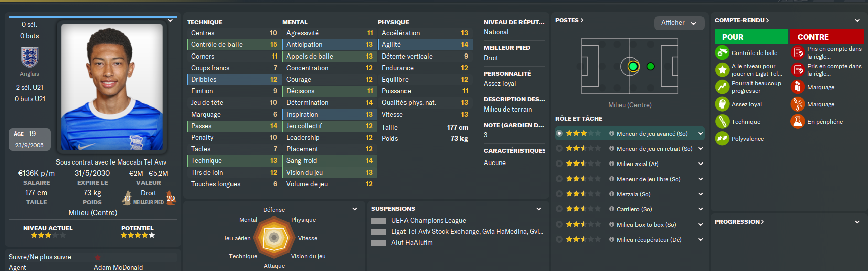Viewport: 868px width, 271px height.
Task: Click the player portrait photo
Action: coord(112,87)
